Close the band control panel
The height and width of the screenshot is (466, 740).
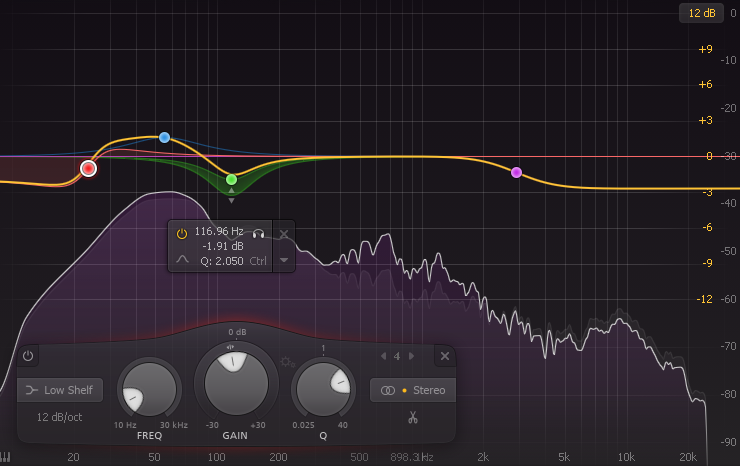tap(443, 356)
